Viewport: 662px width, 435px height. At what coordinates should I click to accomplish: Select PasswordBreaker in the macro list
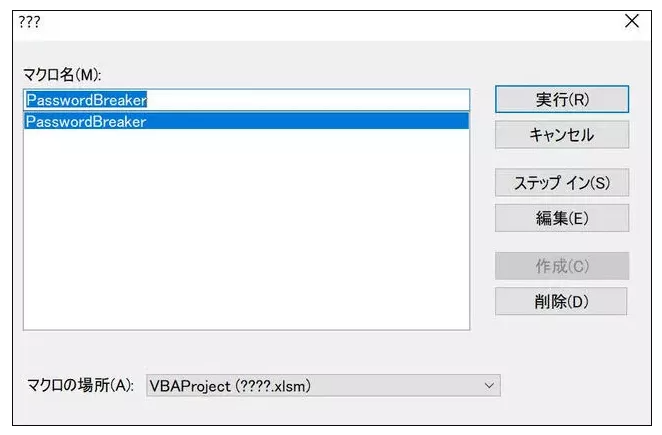[246, 121]
